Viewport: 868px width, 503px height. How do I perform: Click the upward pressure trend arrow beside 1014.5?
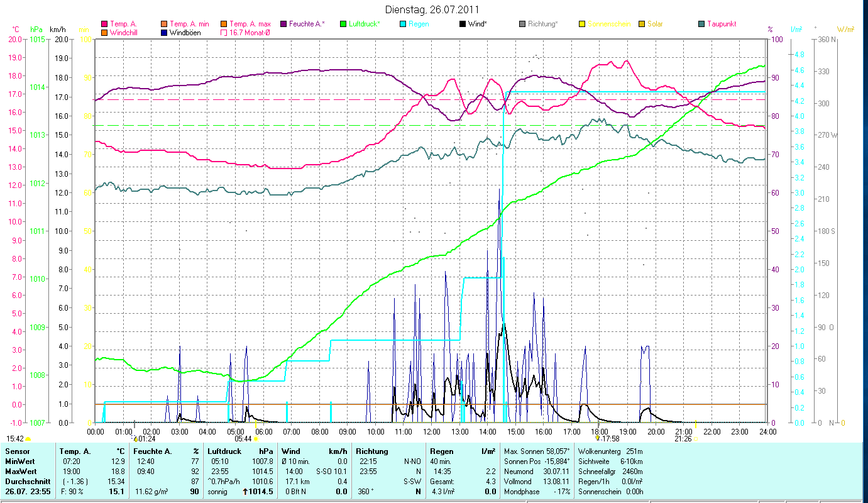coord(245,492)
